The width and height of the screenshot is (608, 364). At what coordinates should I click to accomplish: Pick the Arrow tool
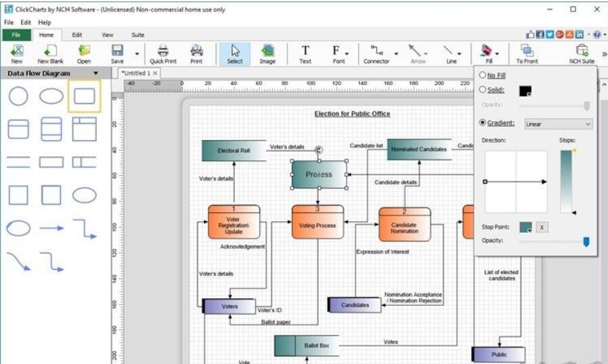point(417,54)
